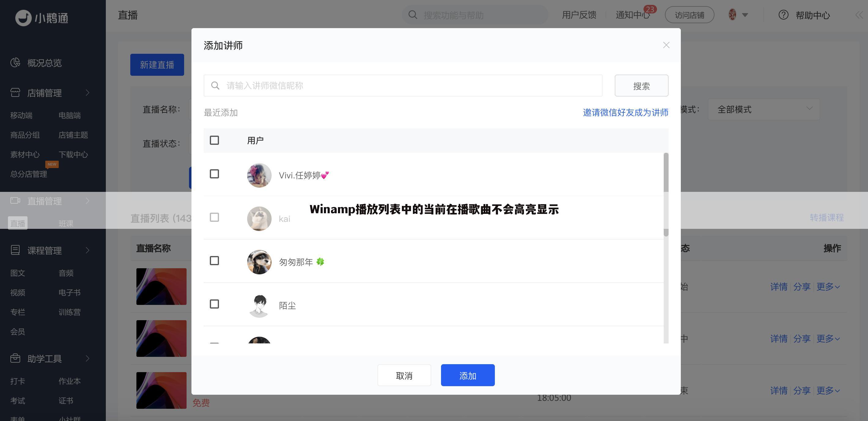Click Vivi.任婷婷 avatar

pos(259,175)
